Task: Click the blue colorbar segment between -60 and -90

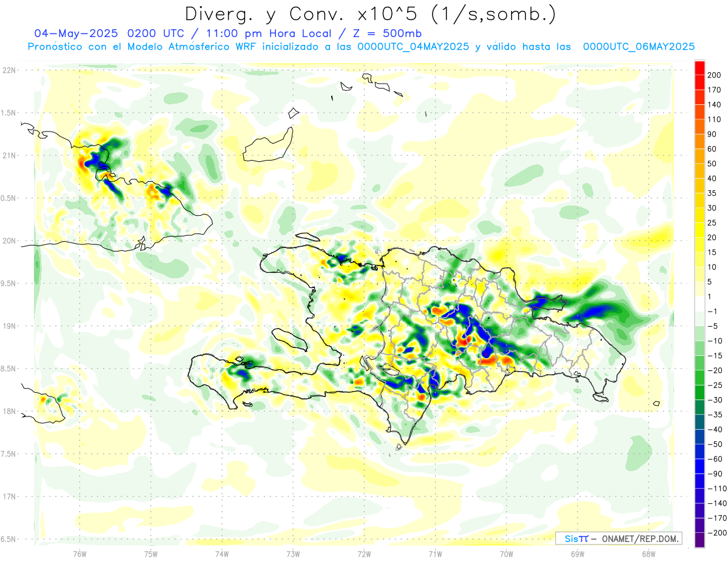Action: (699, 466)
